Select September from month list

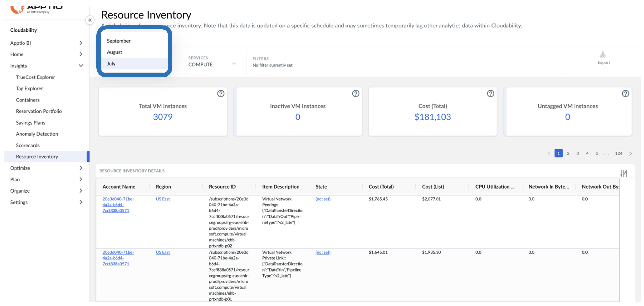click(x=135, y=41)
